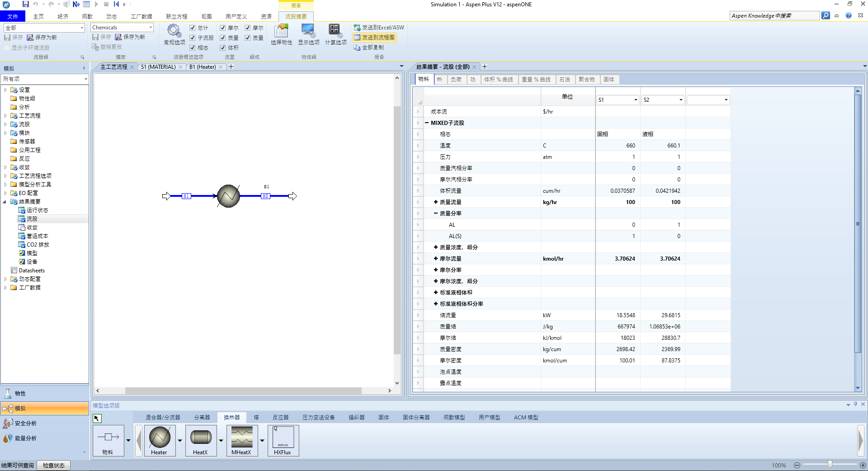This screenshot has width=868, height=471.
Task: Click 全部复制 in the report group
Action: click(x=368, y=48)
